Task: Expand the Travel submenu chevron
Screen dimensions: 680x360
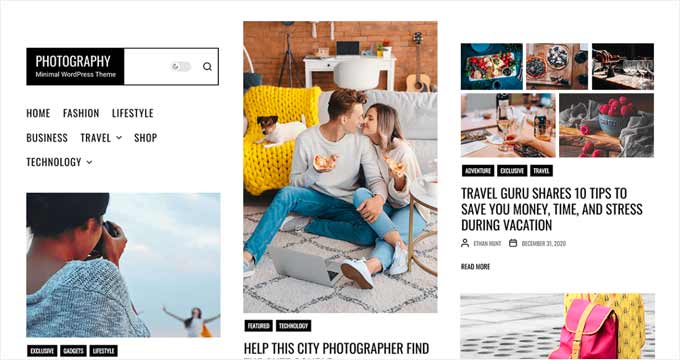Action: [119, 138]
